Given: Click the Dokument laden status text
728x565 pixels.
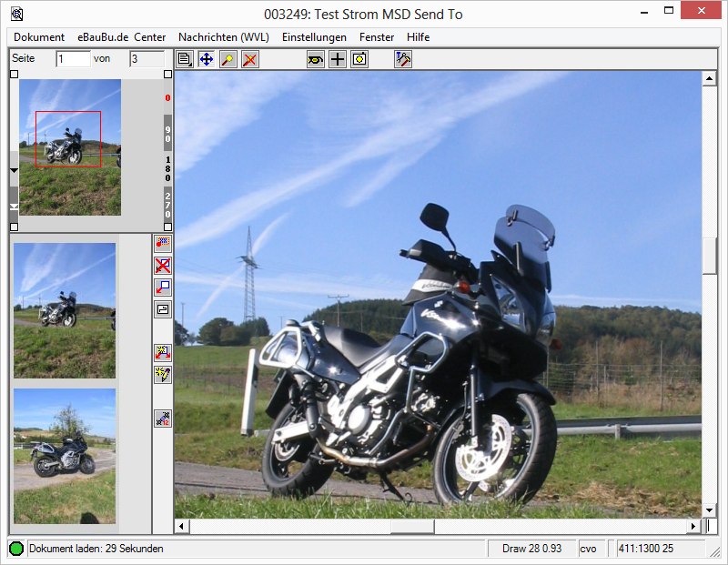Looking at the screenshot, I should (96, 549).
